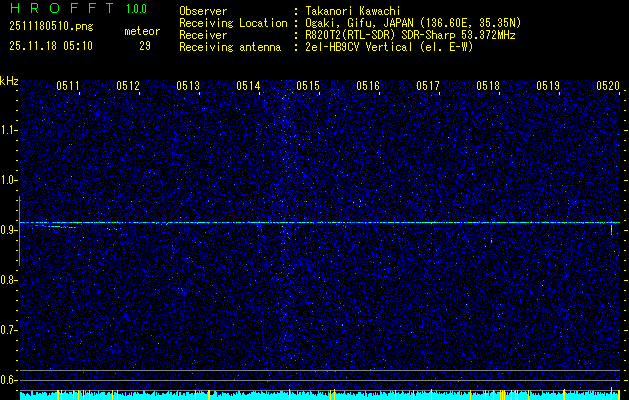Select location text Ogaki, Gifu, JAPAN
The width and height of the screenshot is (629, 400).
pyautogui.click(x=357, y=23)
